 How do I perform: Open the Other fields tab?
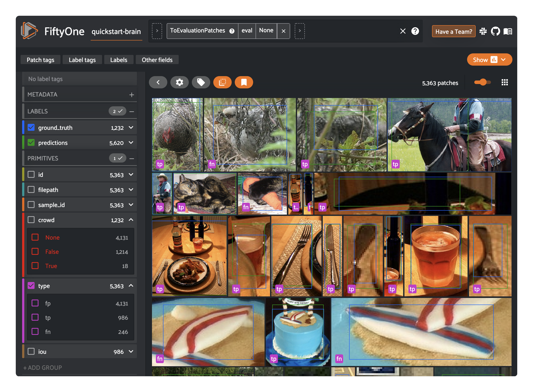(157, 60)
